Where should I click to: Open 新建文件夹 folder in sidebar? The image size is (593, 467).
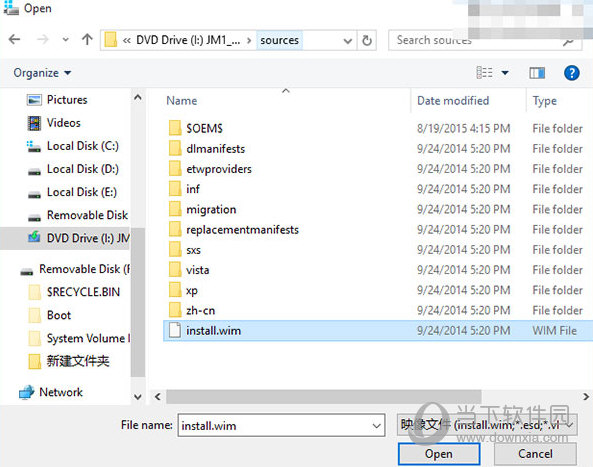(78, 361)
